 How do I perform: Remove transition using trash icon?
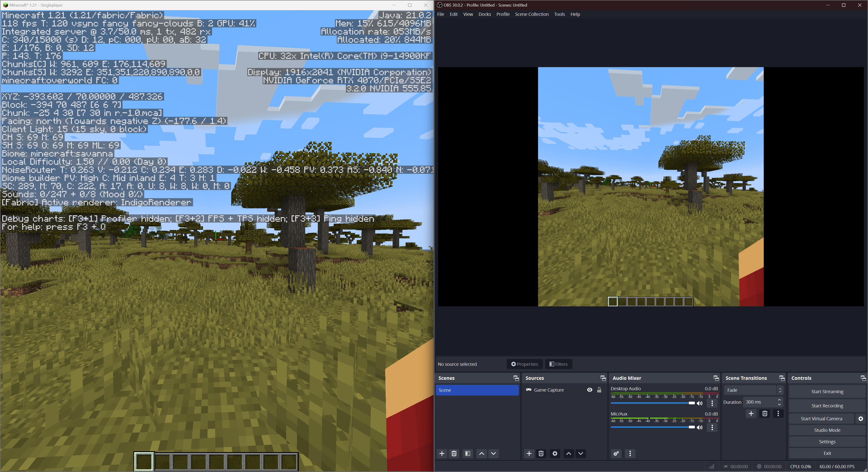pyautogui.click(x=764, y=413)
